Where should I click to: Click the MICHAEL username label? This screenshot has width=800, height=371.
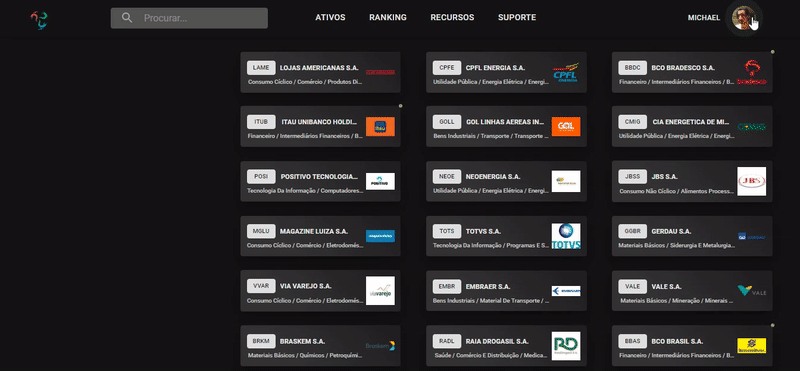[704, 18]
